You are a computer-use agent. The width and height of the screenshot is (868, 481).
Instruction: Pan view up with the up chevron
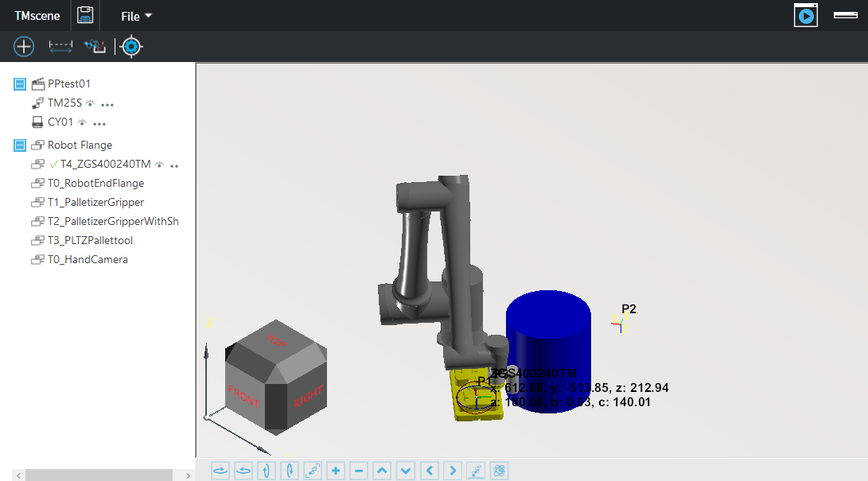[x=383, y=471]
